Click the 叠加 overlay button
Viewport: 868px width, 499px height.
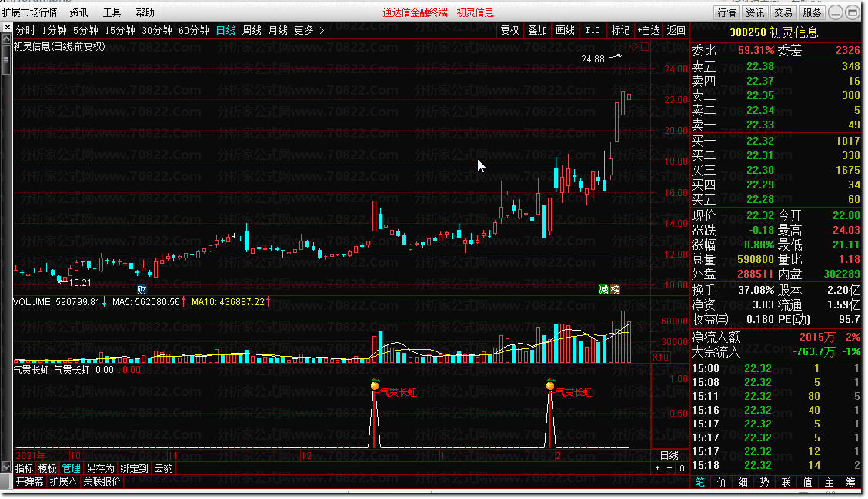click(538, 31)
